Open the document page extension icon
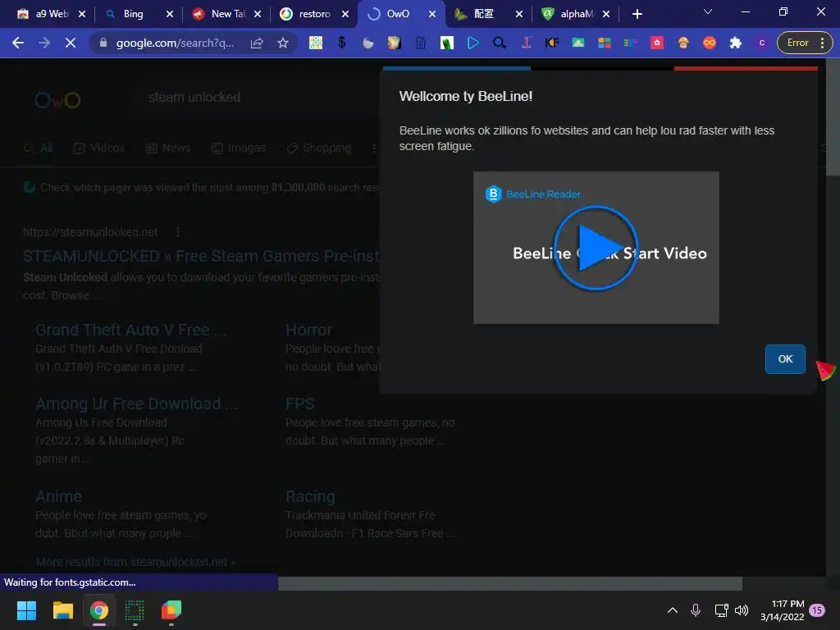 coord(421,43)
